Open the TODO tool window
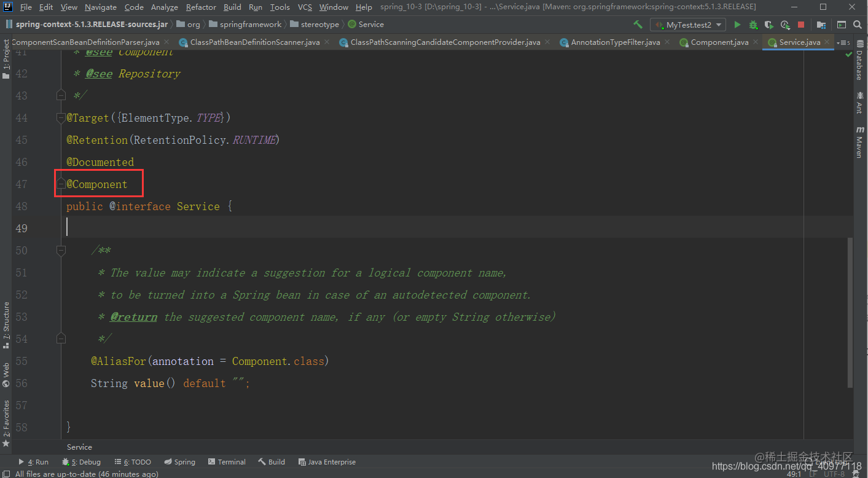 pyautogui.click(x=133, y=462)
